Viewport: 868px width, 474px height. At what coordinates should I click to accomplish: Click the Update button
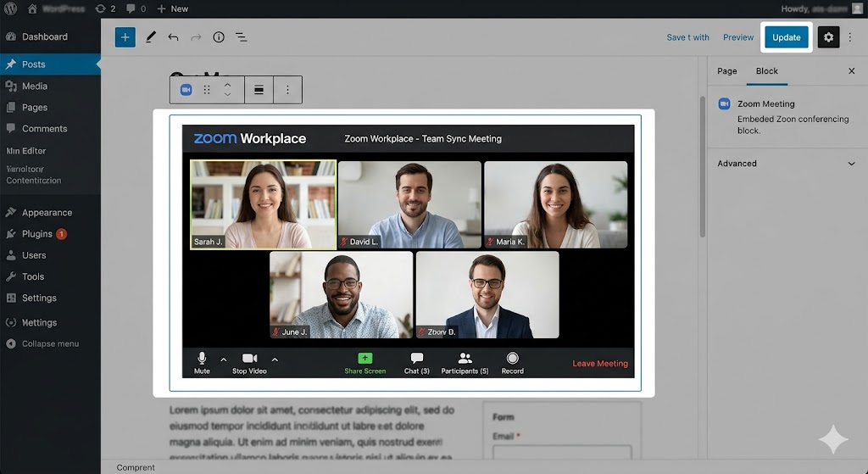click(786, 37)
